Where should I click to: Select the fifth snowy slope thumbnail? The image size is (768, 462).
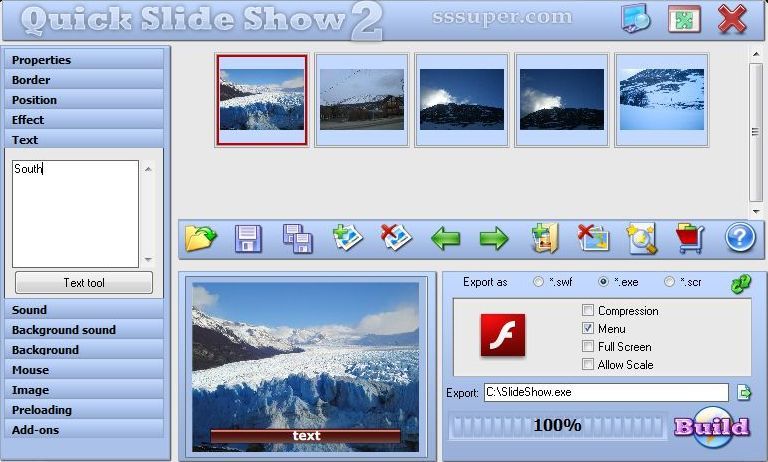[x=662, y=100]
